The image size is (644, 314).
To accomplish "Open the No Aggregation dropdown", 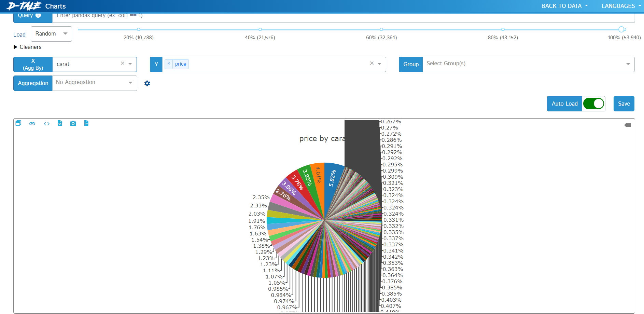I will click(95, 83).
